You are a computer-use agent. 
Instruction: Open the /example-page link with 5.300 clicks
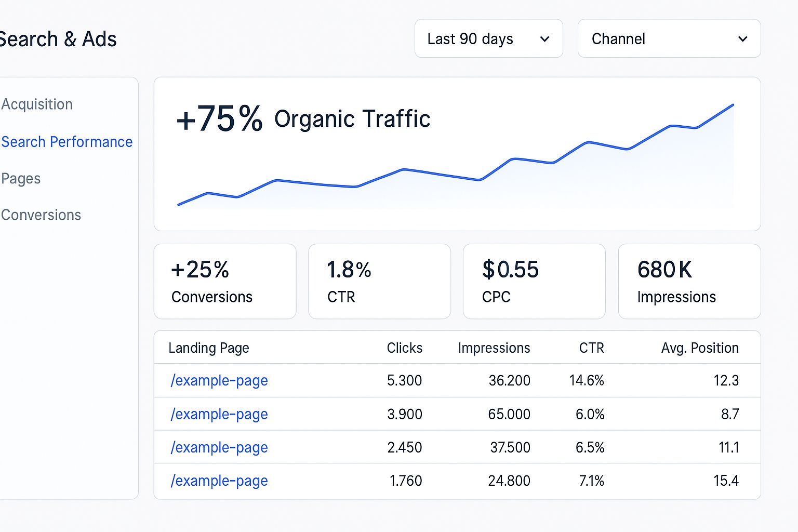click(x=219, y=381)
